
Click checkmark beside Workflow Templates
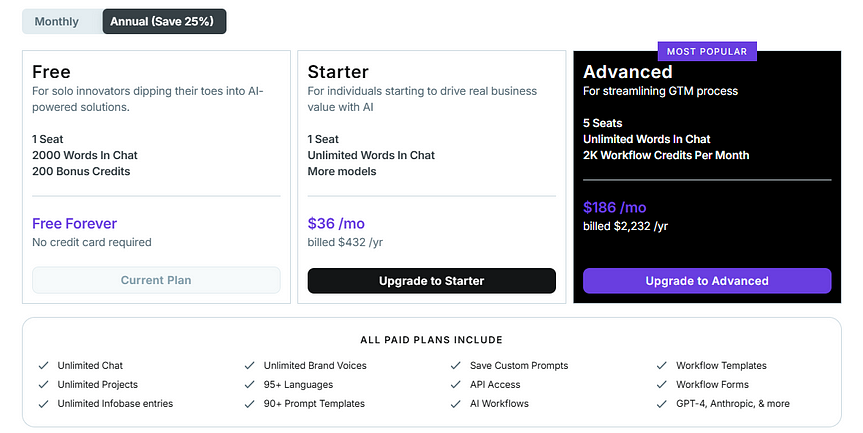663,366
